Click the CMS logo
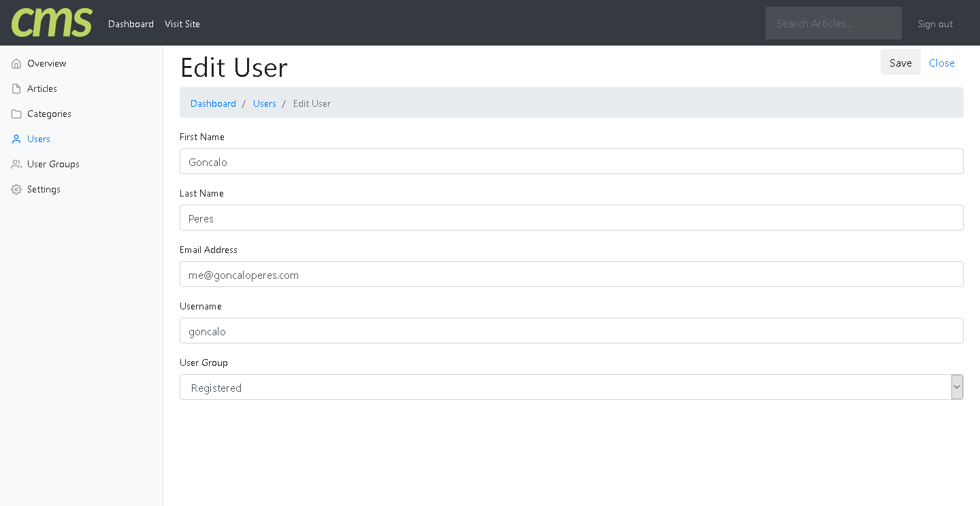980x506 pixels. (52, 22)
